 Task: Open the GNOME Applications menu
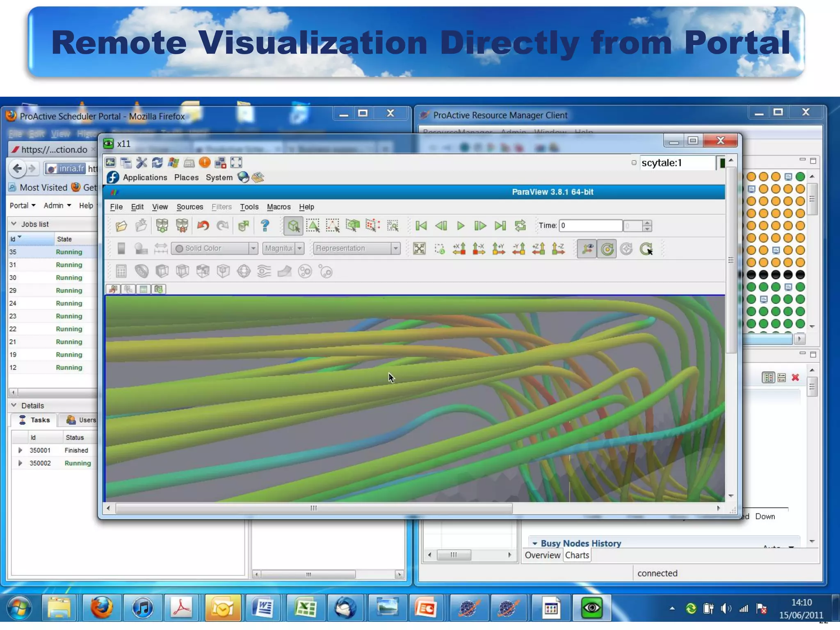point(144,177)
